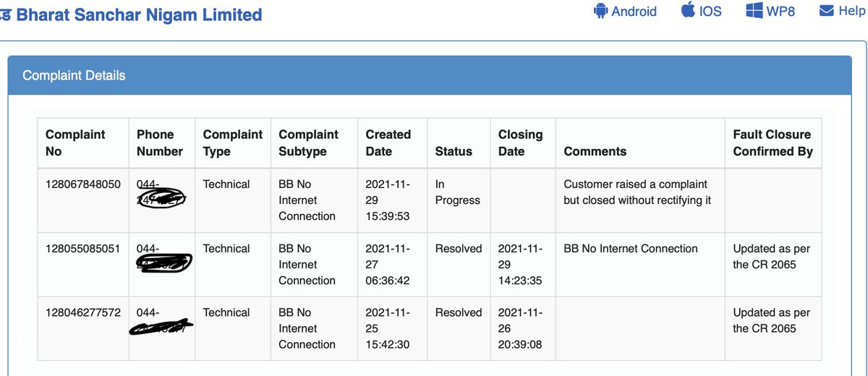Click phone number of complaint 128055085051
The height and width of the screenshot is (376, 868).
pyautogui.click(x=163, y=257)
